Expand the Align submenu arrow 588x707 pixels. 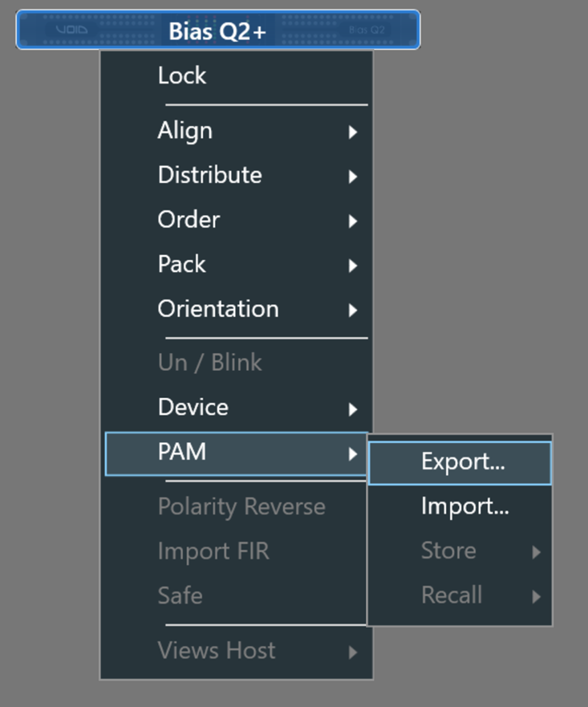click(353, 132)
